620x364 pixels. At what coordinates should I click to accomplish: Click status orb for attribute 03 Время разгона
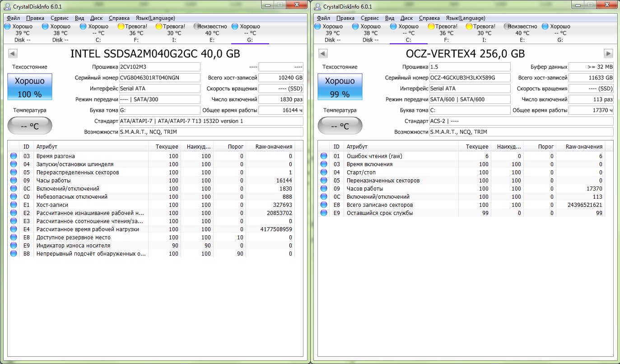point(14,156)
